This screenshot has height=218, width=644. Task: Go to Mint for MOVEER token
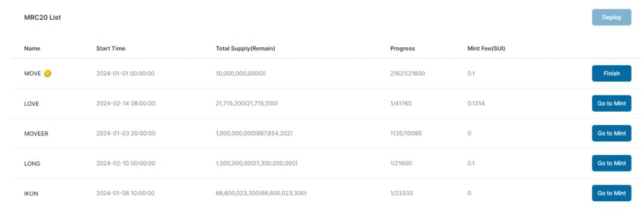click(x=612, y=133)
